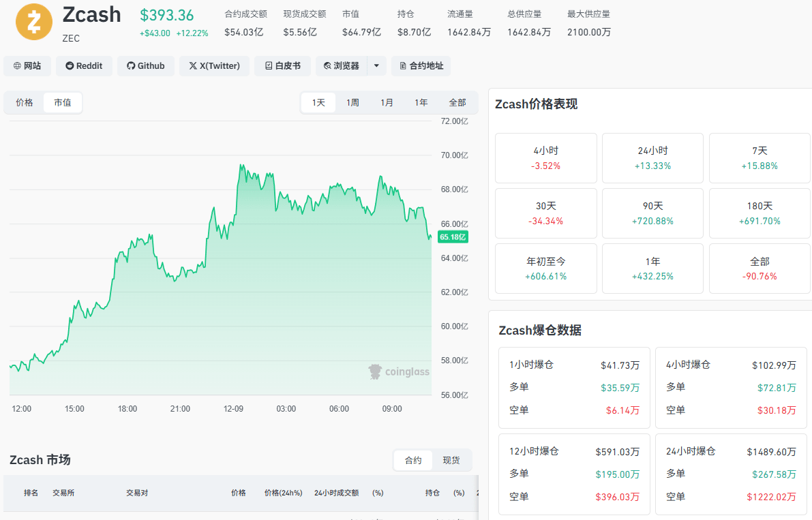Click the 30天 performance card
Screen dimensions: 812x520
[x=546, y=213]
